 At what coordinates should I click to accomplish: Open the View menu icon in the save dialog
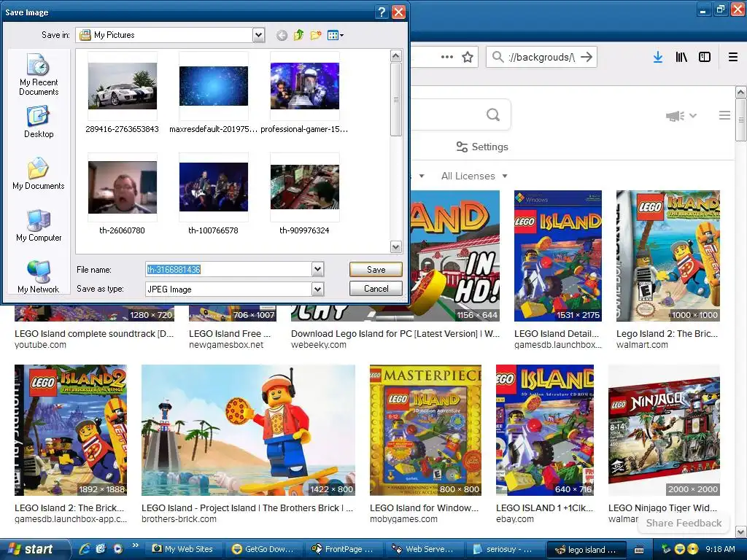pyautogui.click(x=336, y=35)
